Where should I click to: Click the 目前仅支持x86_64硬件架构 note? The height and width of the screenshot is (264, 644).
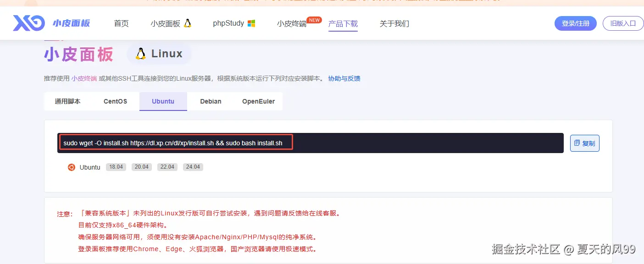click(123, 225)
